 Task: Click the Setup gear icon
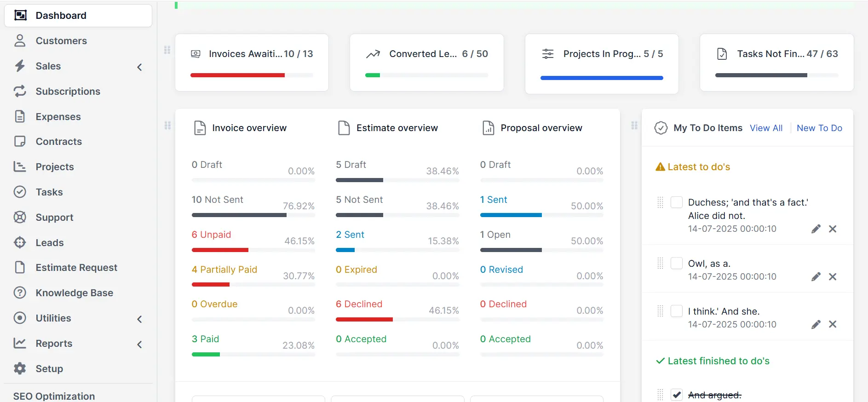click(x=20, y=368)
